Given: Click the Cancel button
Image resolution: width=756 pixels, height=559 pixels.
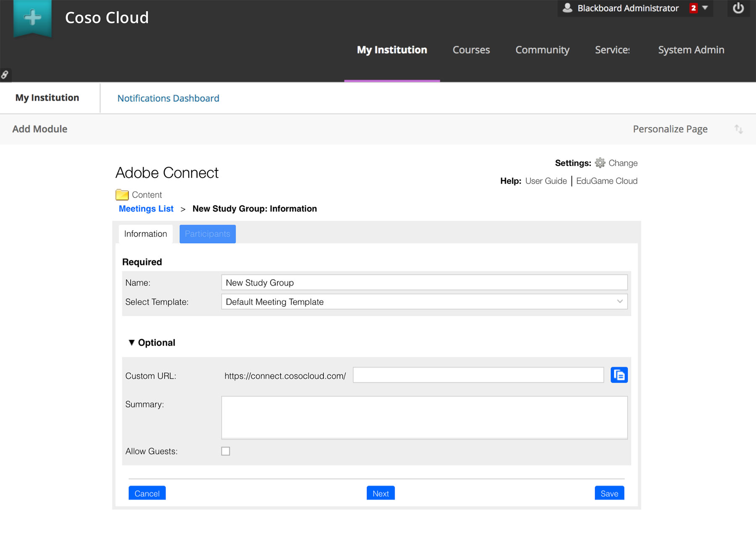Looking at the screenshot, I should tap(147, 493).
